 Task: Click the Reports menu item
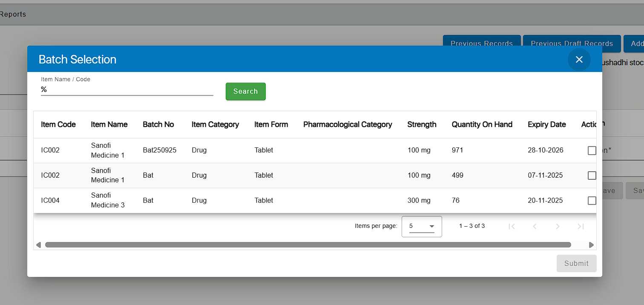(x=13, y=14)
